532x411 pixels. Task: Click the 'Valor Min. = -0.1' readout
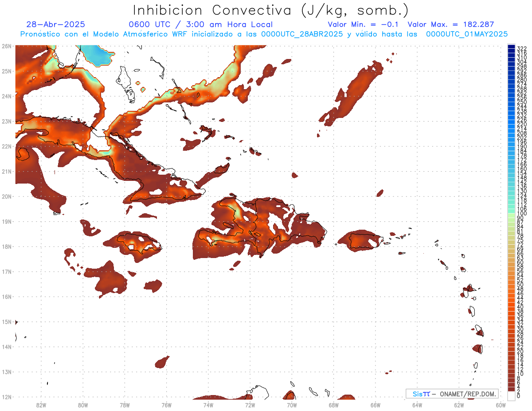click(364, 24)
